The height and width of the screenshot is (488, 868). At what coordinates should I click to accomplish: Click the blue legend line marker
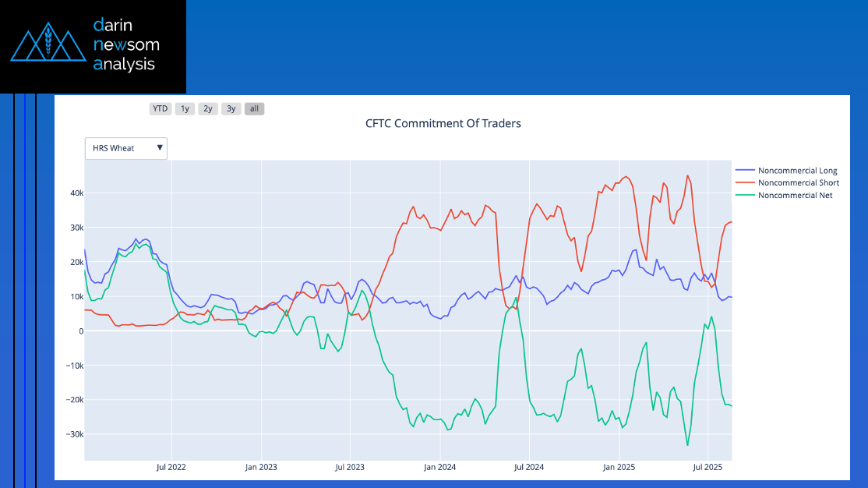tap(745, 171)
